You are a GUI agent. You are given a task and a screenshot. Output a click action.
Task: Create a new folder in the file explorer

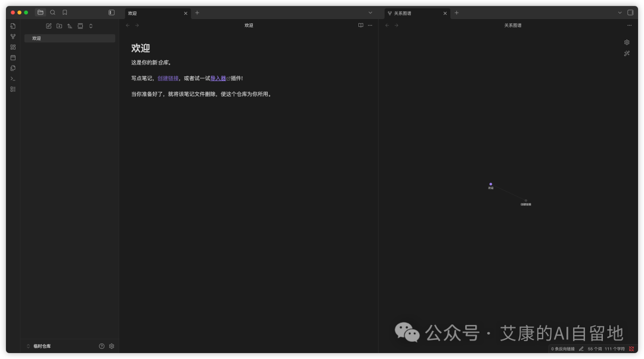click(59, 26)
